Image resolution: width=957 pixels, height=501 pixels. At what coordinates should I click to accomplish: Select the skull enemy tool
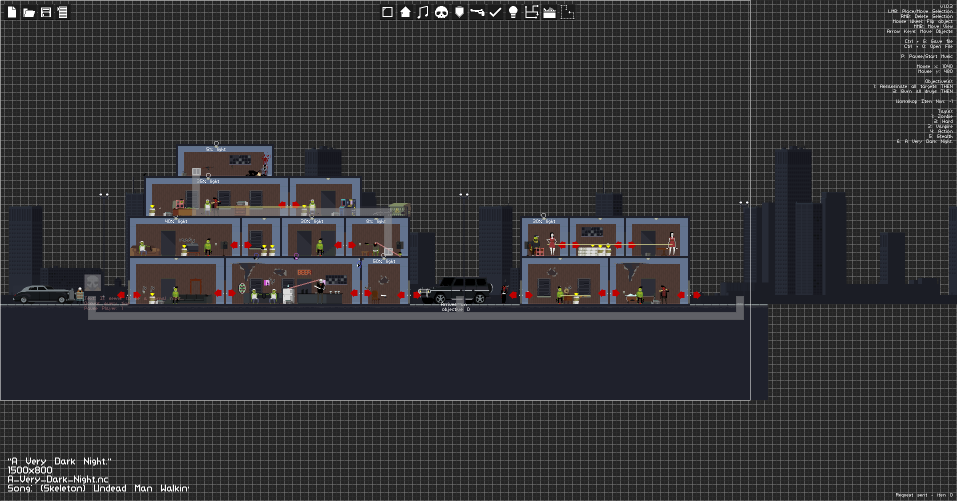(441, 12)
